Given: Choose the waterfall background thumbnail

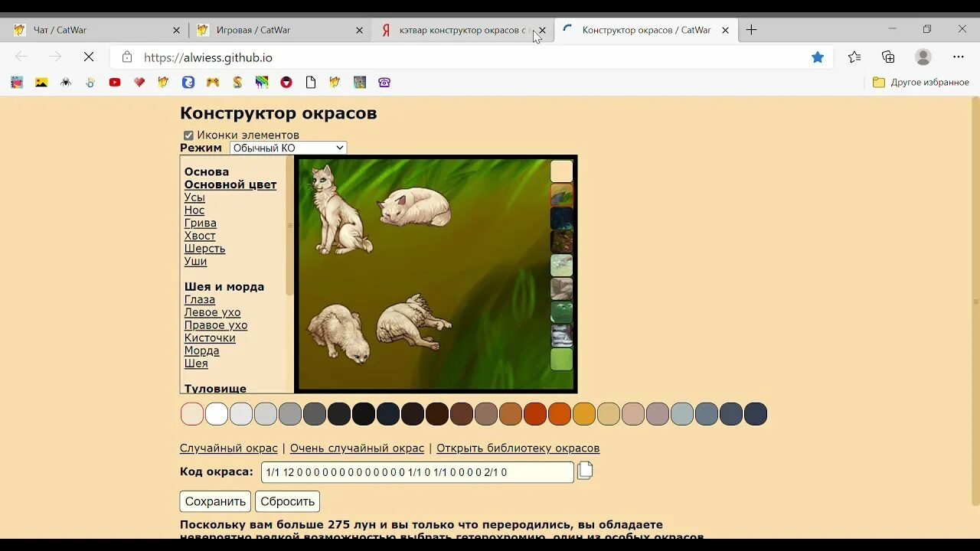Looking at the screenshot, I should [x=561, y=336].
